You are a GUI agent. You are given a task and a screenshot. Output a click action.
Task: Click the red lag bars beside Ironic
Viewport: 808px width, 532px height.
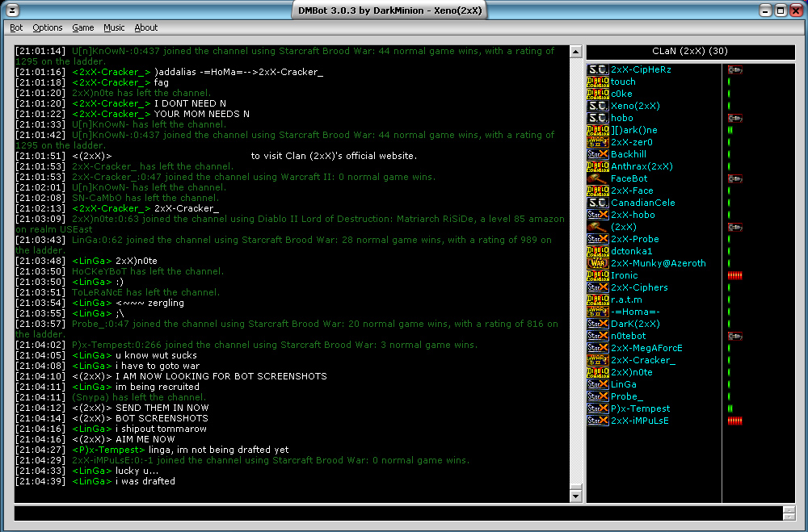tap(734, 275)
